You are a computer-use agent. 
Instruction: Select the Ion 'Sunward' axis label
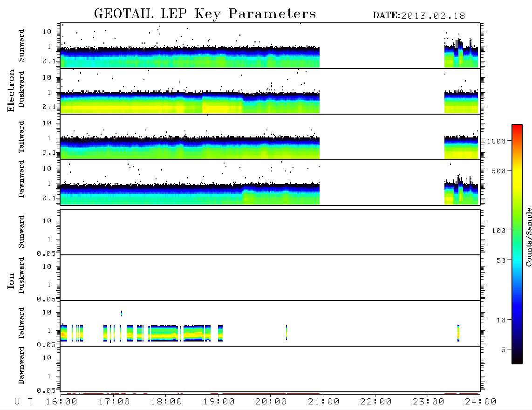click(x=21, y=232)
